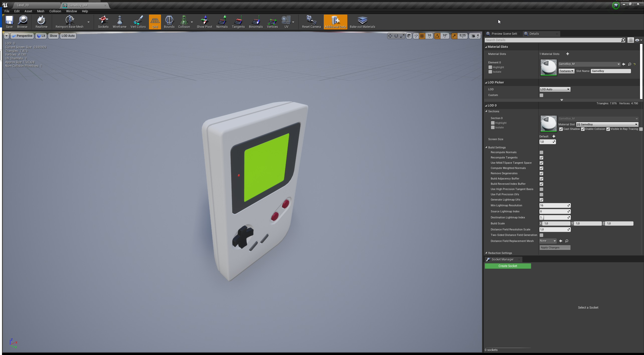Toggle the Grid display
The image size is (644, 355).
[x=155, y=22]
